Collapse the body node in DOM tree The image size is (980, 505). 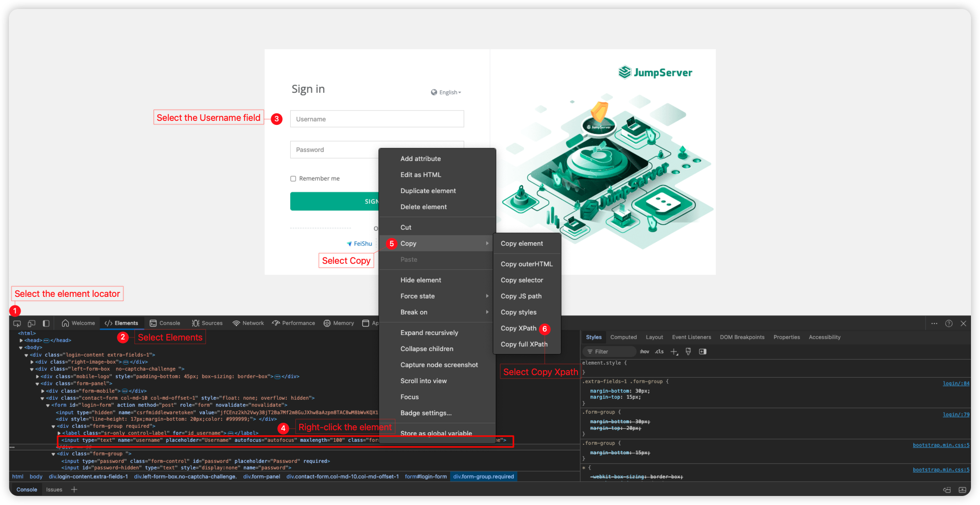pyautogui.click(x=21, y=348)
